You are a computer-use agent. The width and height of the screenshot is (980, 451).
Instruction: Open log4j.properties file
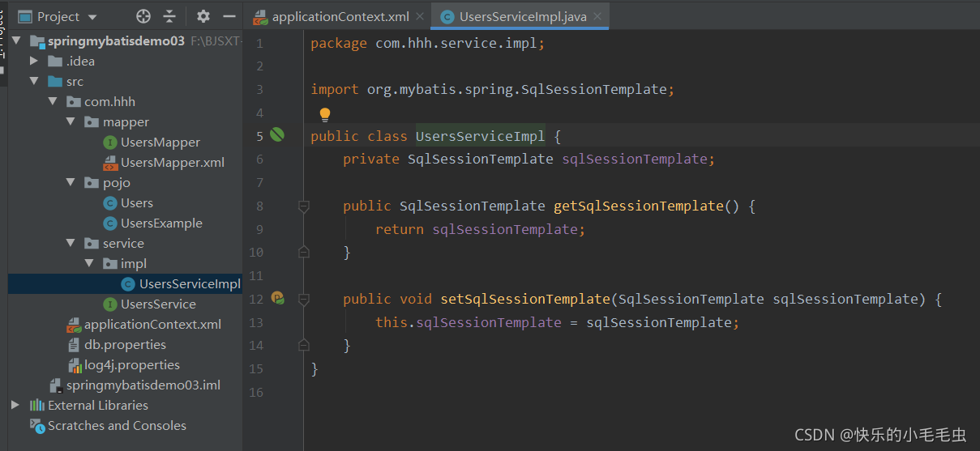tap(132, 364)
